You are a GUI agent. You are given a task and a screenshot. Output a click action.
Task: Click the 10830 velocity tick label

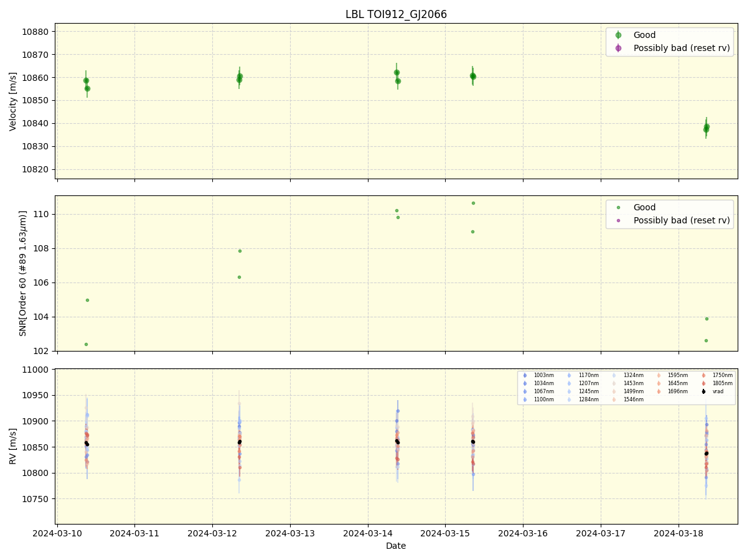tap(36, 147)
